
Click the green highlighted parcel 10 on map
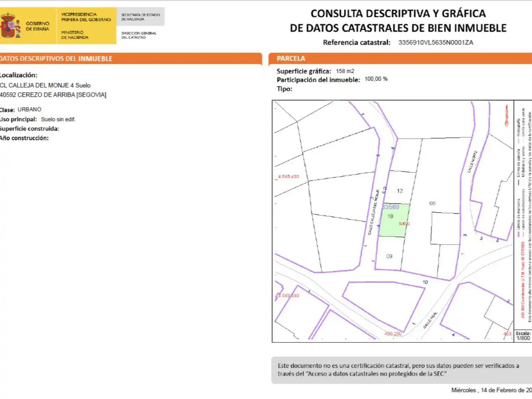(x=394, y=220)
